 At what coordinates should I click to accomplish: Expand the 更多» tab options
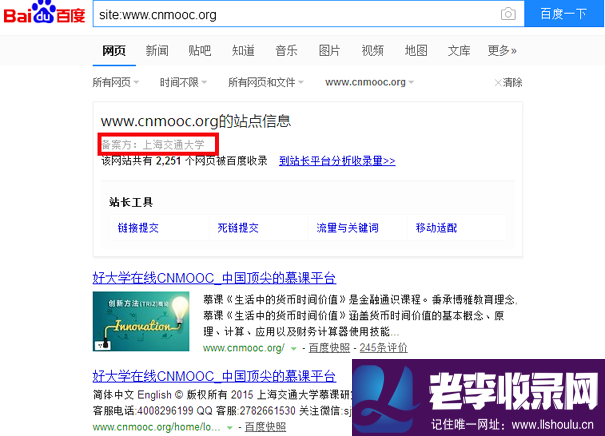coord(502,51)
